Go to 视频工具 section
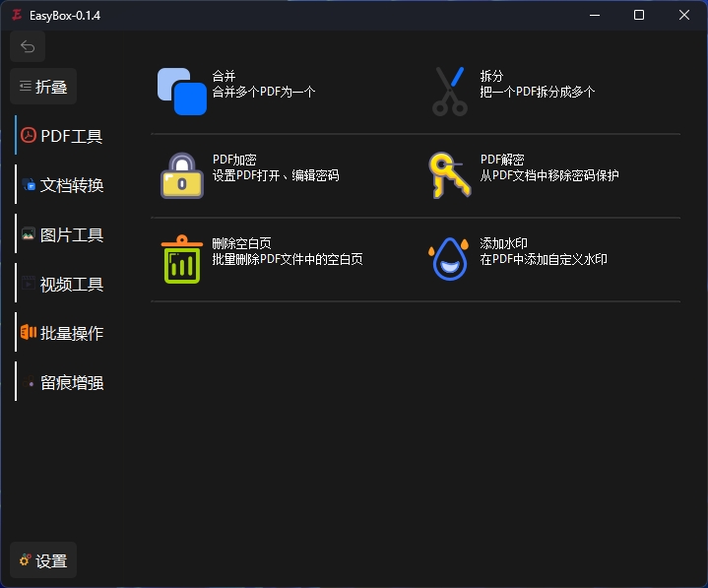This screenshot has height=588, width=708. pos(72,285)
